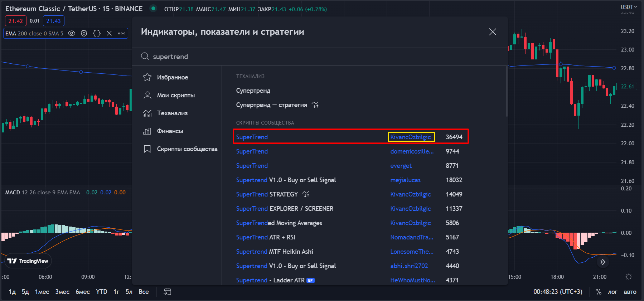Hide the EMA indicator with eye icon

coord(72,33)
